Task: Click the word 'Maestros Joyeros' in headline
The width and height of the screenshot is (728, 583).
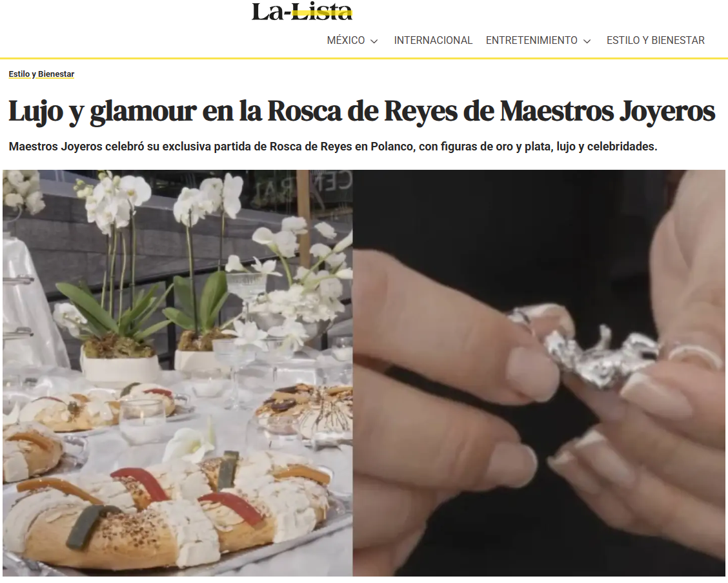Action: tap(607, 112)
